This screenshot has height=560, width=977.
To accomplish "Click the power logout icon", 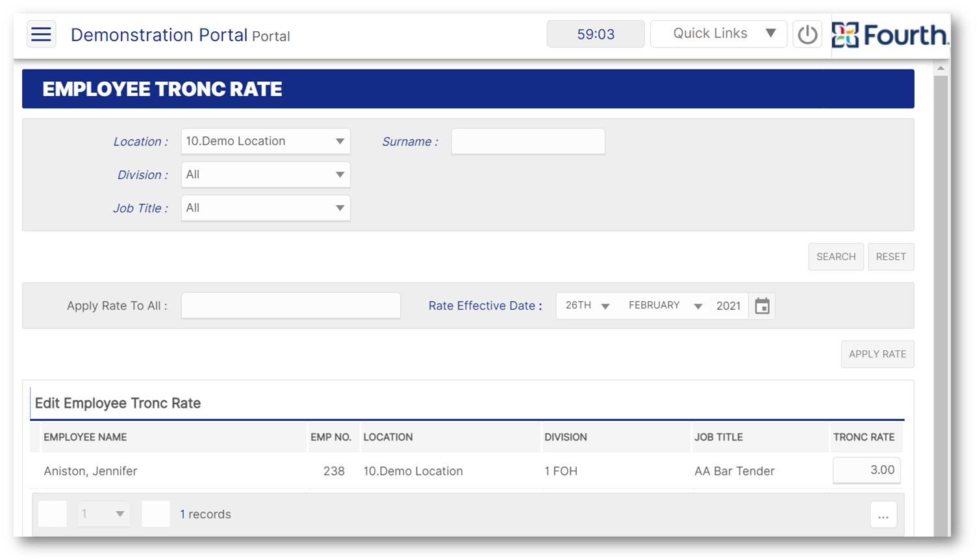I will pos(807,34).
